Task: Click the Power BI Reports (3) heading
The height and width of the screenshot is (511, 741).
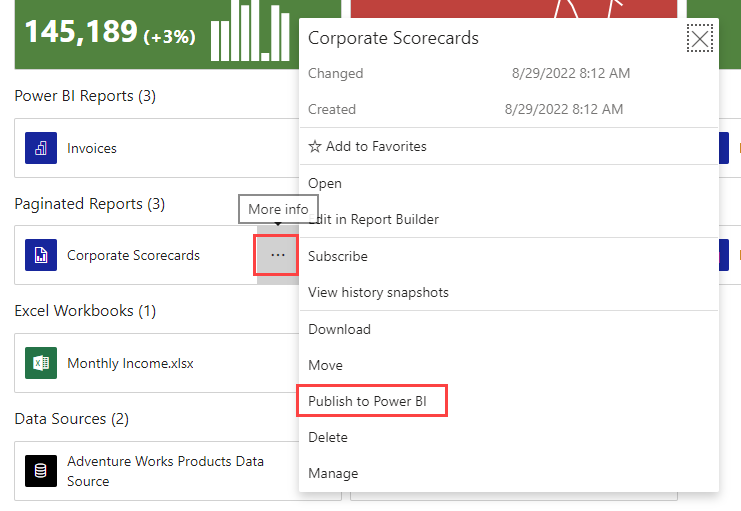Action: click(85, 96)
